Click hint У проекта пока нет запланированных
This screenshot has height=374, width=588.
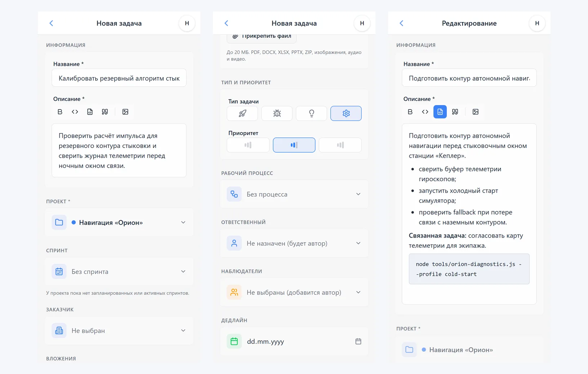117,293
